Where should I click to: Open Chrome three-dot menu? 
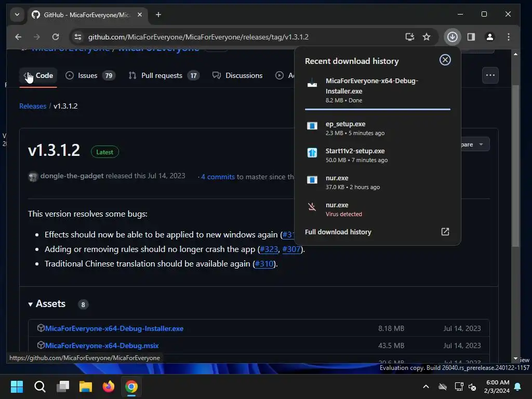click(x=508, y=37)
